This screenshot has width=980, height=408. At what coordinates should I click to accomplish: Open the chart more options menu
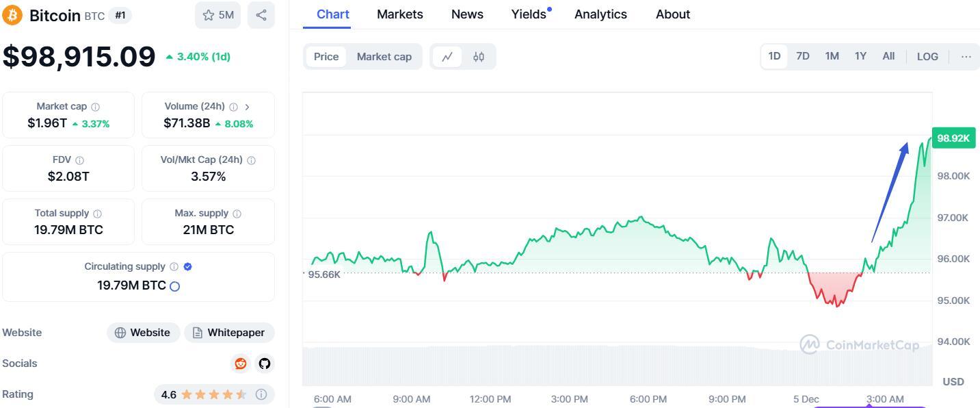(x=966, y=57)
